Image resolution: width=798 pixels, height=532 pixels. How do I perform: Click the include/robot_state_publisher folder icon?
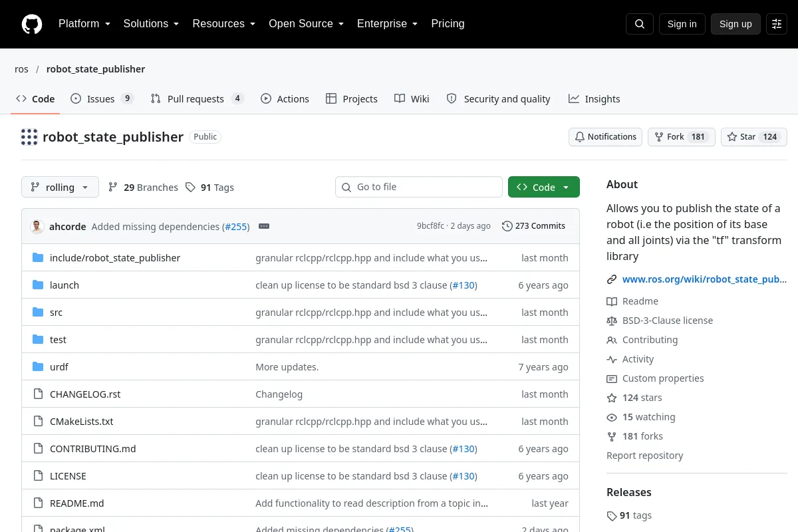(x=38, y=257)
